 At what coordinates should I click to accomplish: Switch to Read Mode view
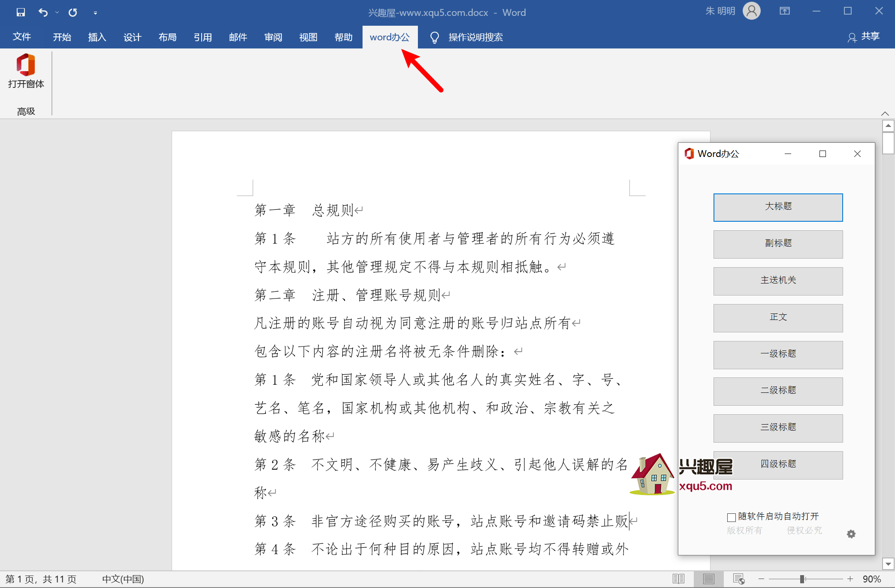[678, 579]
